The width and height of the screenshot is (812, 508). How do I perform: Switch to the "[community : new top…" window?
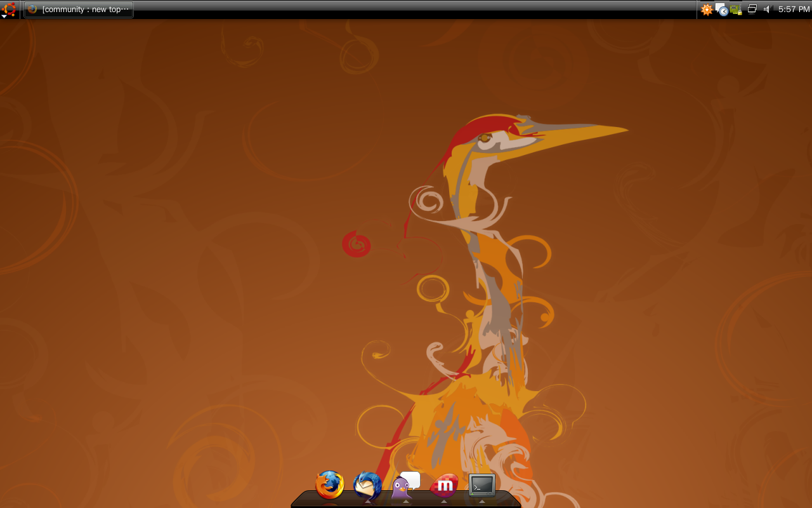(79, 10)
